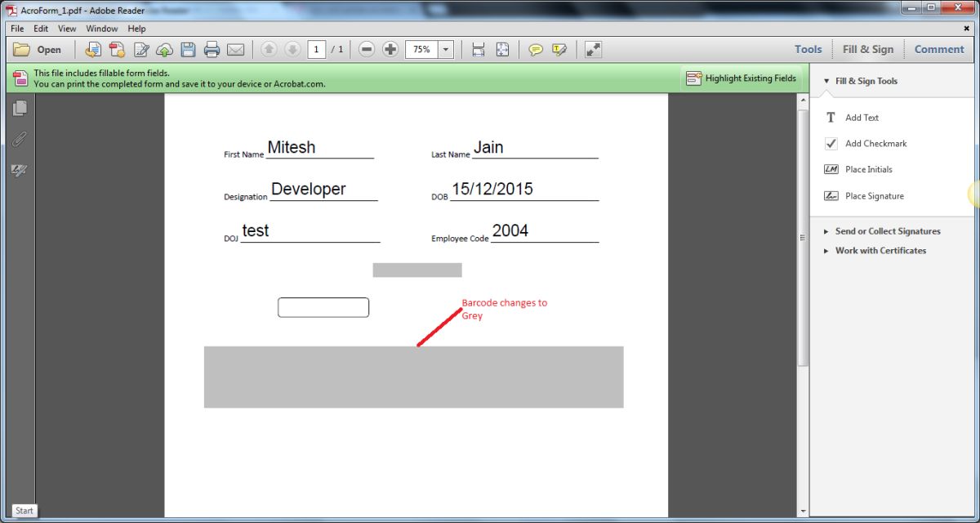Image resolution: width=980 pixels, height=523 pixels.
Task: Open the signatures panel icon
Action: [x=20, y=170]
